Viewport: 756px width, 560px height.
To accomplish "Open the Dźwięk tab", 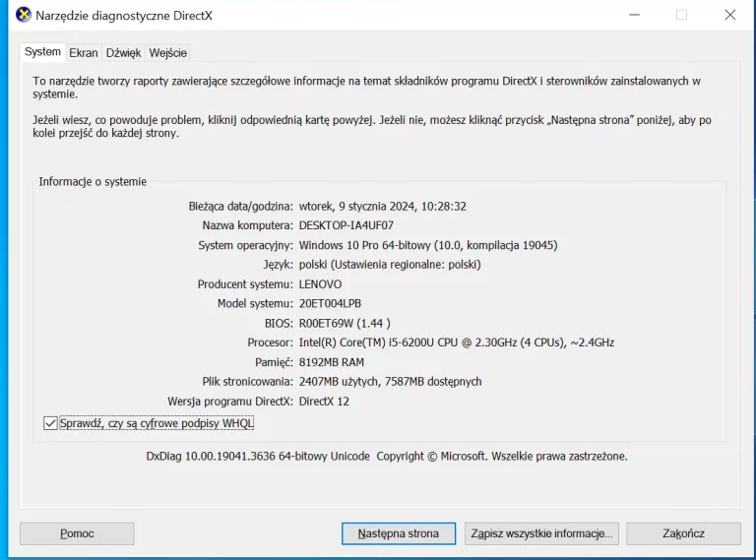I will (124, 53).
